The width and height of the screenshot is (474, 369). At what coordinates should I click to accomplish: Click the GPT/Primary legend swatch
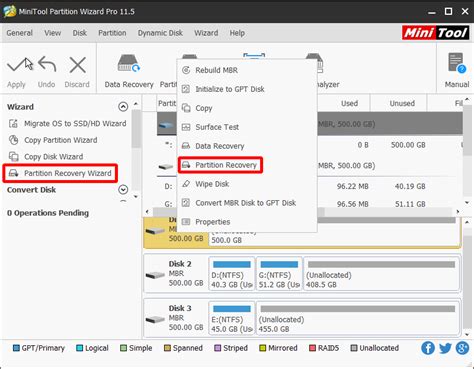tap(16, 348)
